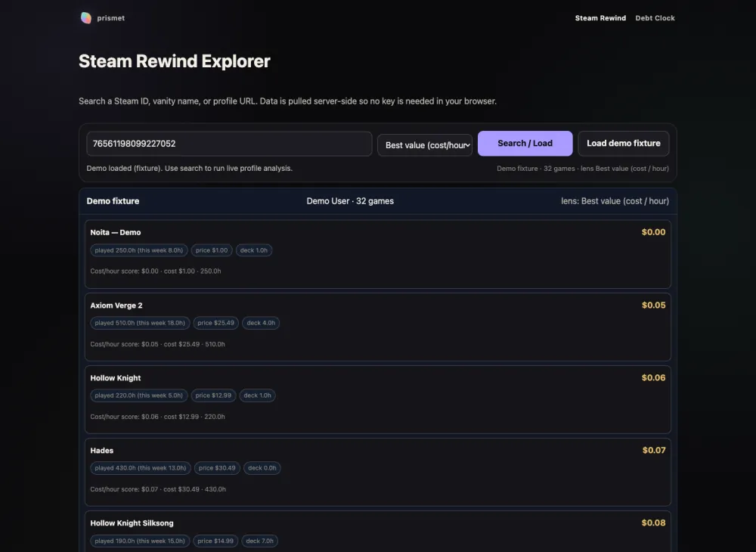Image resolution: width=756 pixels, height=552 pixels.
Task: Click the deck 7.0h pill
Action: pos(260,541)
